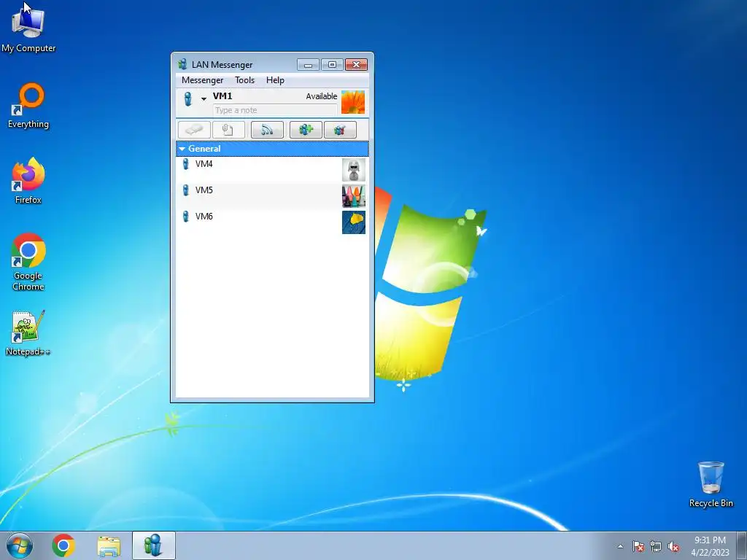747x560 pixels.
Task: Select contact VM4 in the list
Action: [x=273, y=169]
